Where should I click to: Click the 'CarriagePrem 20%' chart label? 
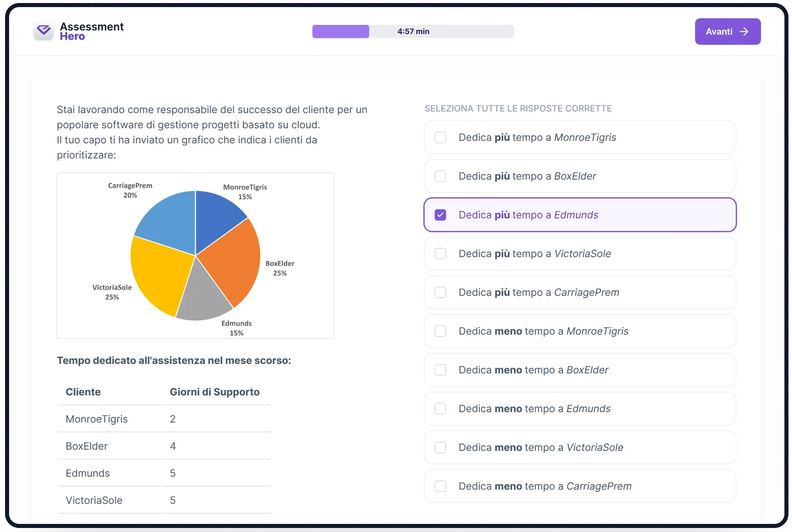point(130,190)
